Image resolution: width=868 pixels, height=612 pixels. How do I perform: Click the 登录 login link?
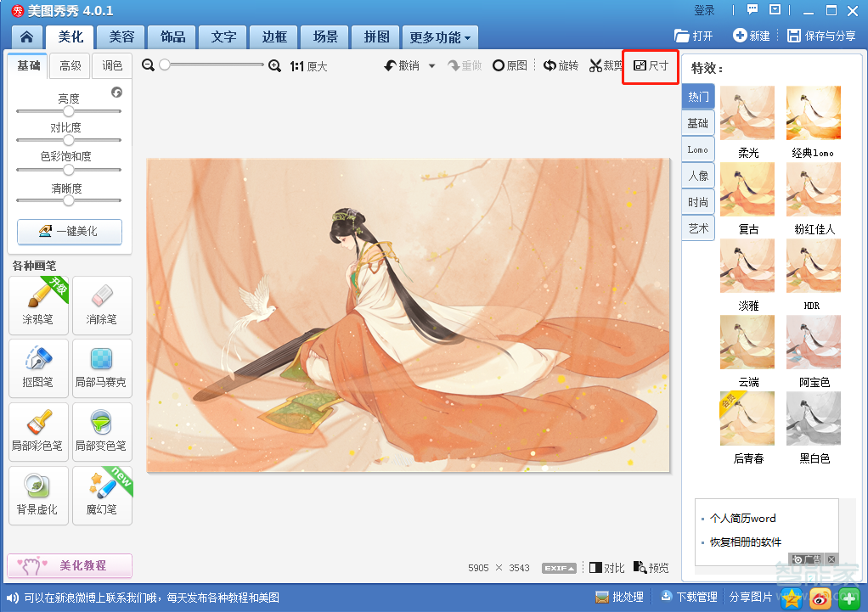tap(704, 10)
